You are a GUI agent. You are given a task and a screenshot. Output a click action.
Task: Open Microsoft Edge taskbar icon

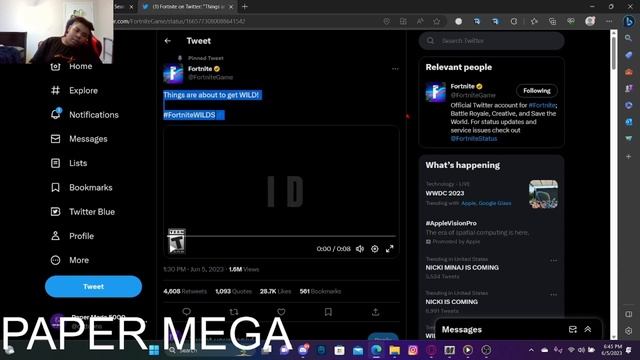376,350
